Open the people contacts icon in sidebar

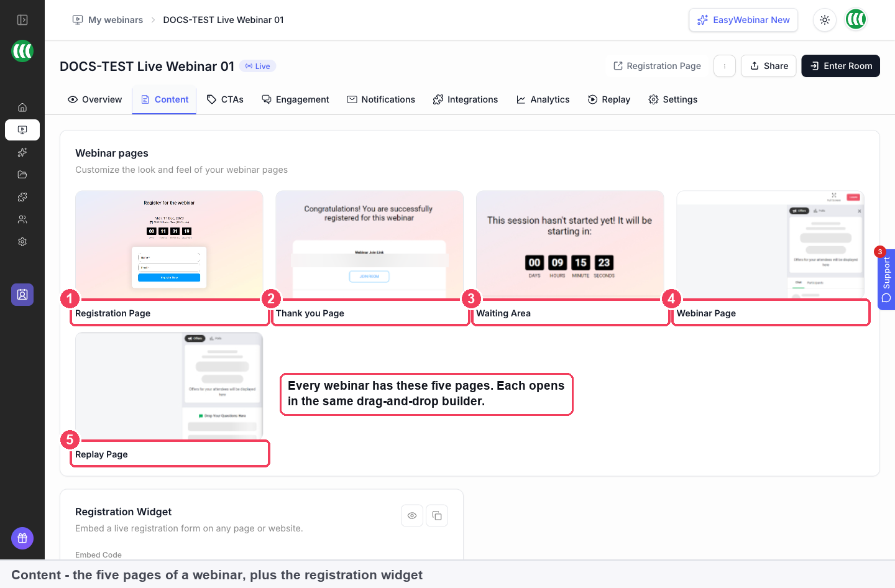pyautogui.click(x=22, y=219)
